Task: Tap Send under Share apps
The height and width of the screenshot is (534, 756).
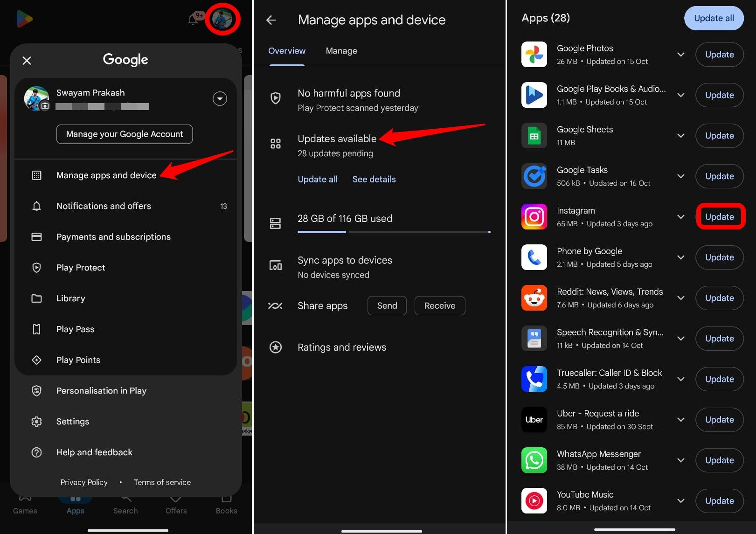Action: click(x=387, y=306)
